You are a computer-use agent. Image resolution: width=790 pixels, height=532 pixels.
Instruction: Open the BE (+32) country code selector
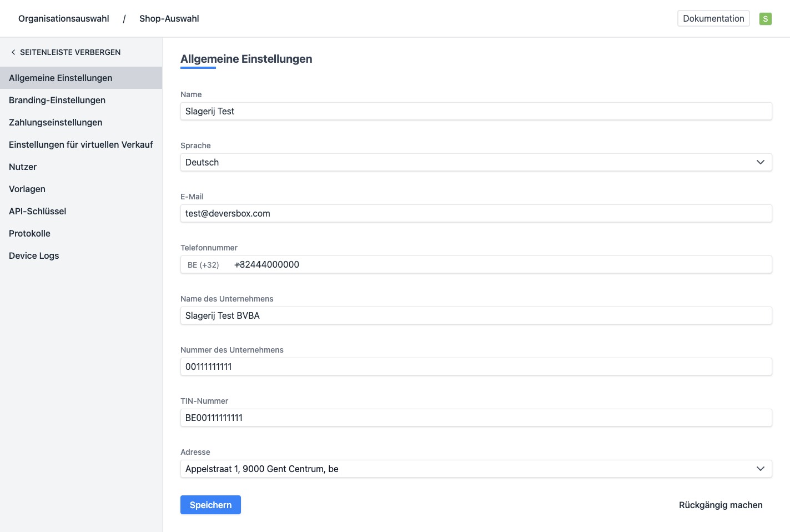(203, 265)
